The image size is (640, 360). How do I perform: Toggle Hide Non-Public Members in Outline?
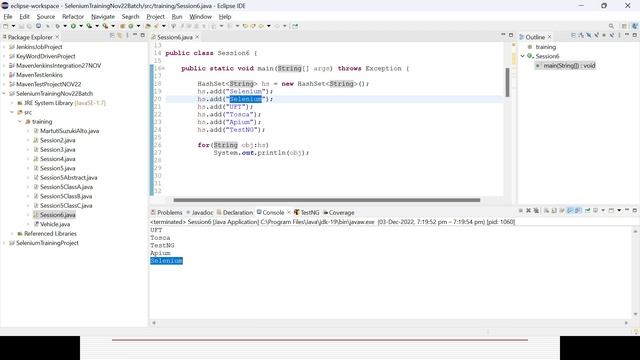tap(604, 36)
